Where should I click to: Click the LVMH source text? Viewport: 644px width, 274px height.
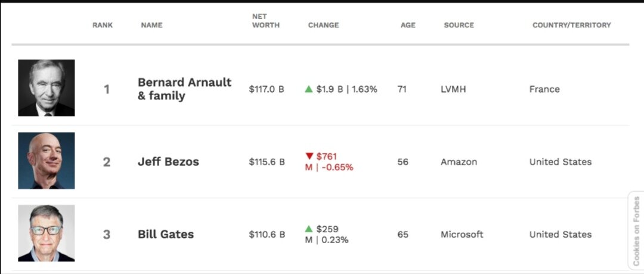(x=453, y=89)
